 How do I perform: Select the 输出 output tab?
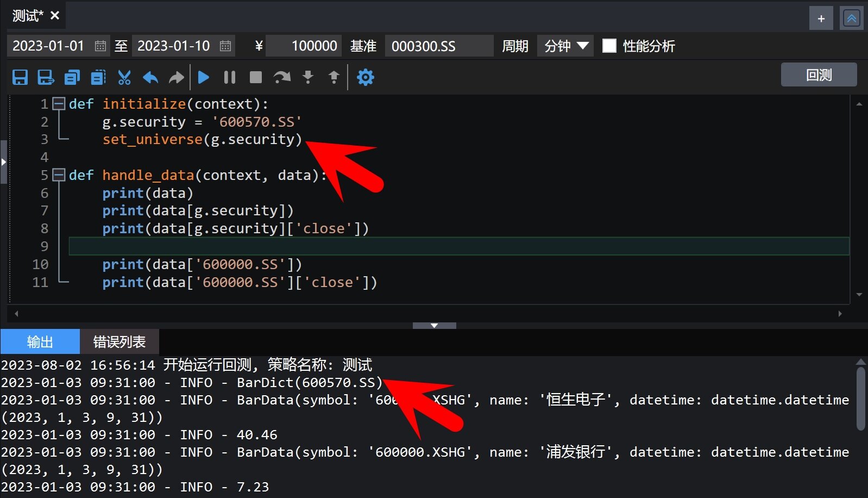click(x=40, y=342)
